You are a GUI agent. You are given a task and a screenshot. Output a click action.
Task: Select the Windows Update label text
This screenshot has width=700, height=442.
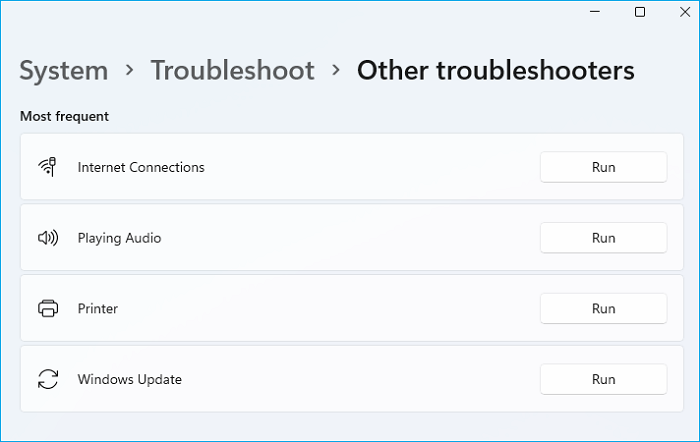coord(130,380)
